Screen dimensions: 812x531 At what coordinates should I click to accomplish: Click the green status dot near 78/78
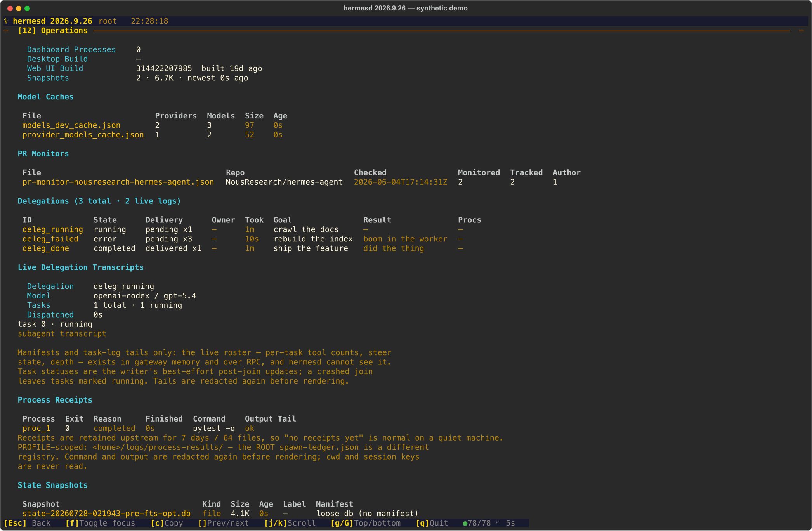coord(465,523)
